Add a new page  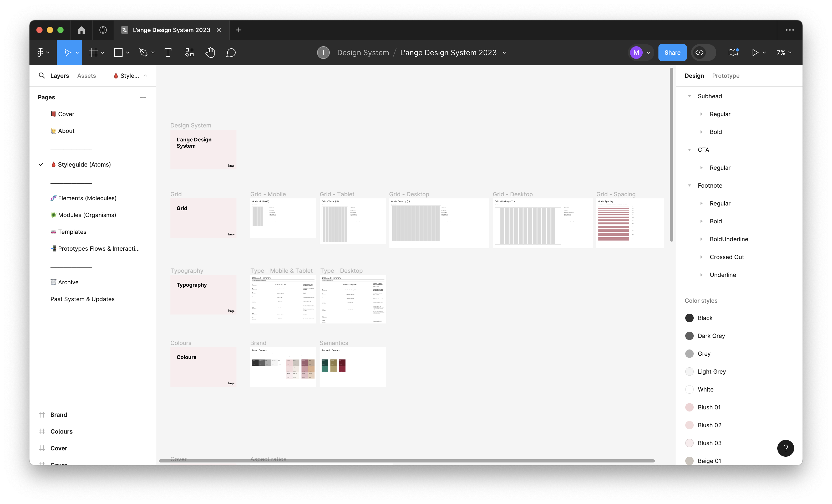[143, 97]
